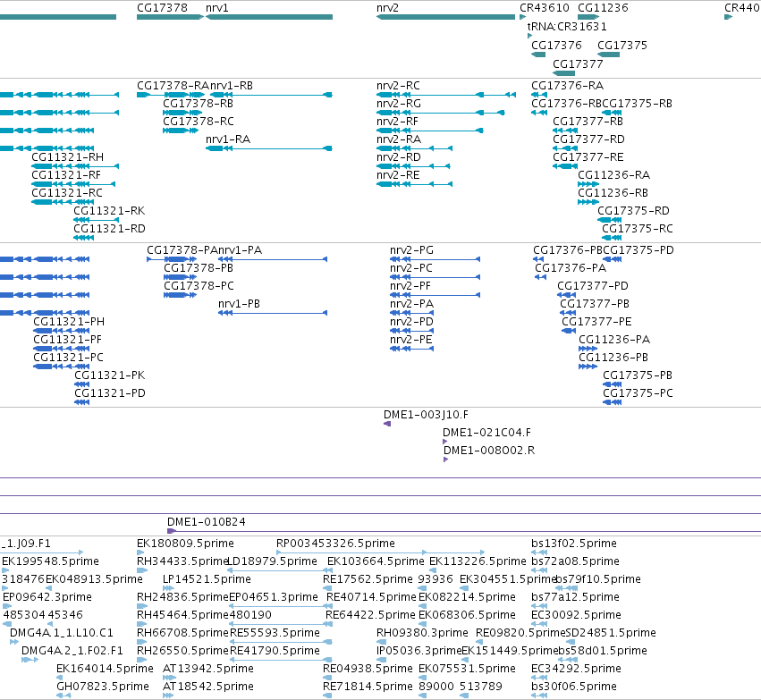Click protein CG17378-PA label
Screen dimensions: 761x700
(182, 250)
